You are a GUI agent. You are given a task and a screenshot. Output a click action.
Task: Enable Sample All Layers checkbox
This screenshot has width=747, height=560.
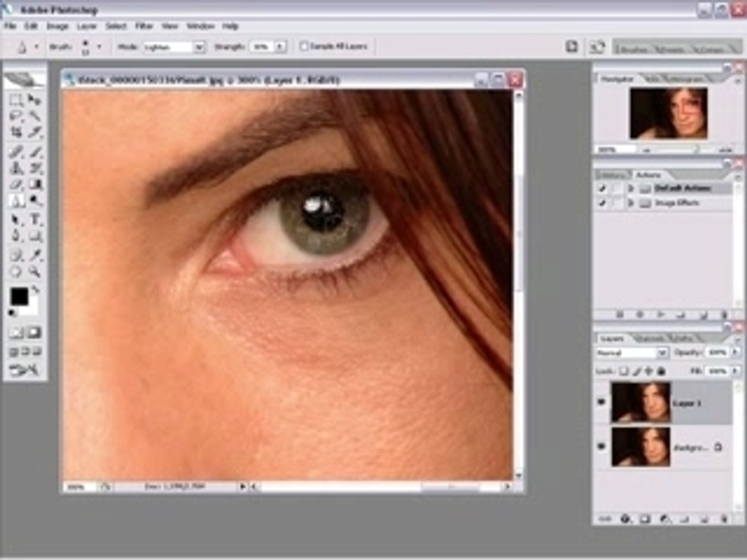pyautogui.click(x=304, y=46)
